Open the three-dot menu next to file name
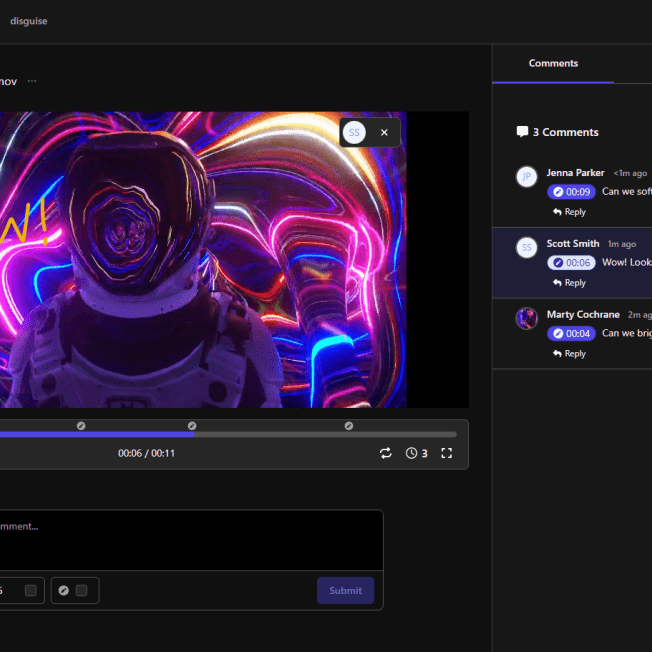The width and height of the screenshot is (652, 652). click(32, 81)
